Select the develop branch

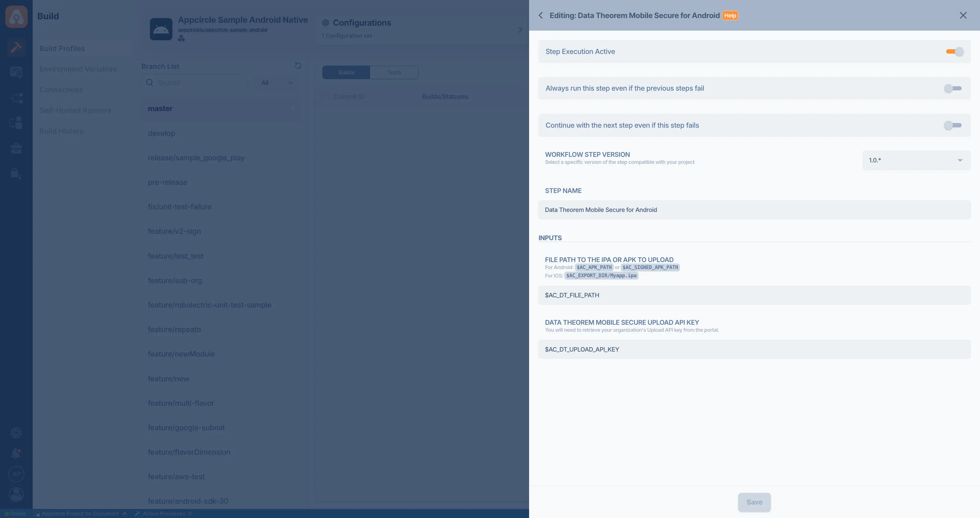pyautogui.click(x=161, y=133)
